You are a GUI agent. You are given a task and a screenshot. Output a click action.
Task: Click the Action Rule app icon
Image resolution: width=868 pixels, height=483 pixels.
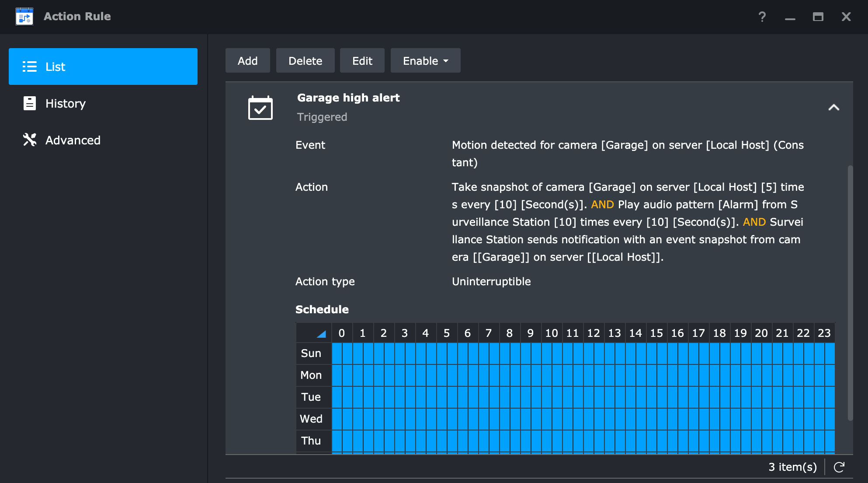[x=24, y=17]
